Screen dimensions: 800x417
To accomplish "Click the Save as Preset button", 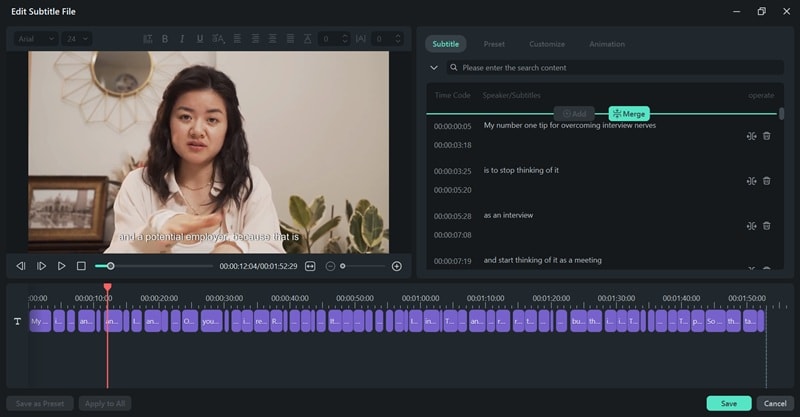I will [x=40, y=403].
